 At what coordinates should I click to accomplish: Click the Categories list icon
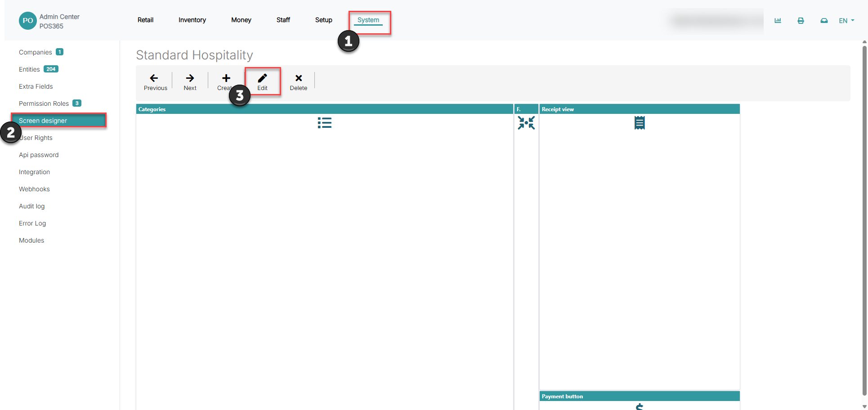point(324,123)
